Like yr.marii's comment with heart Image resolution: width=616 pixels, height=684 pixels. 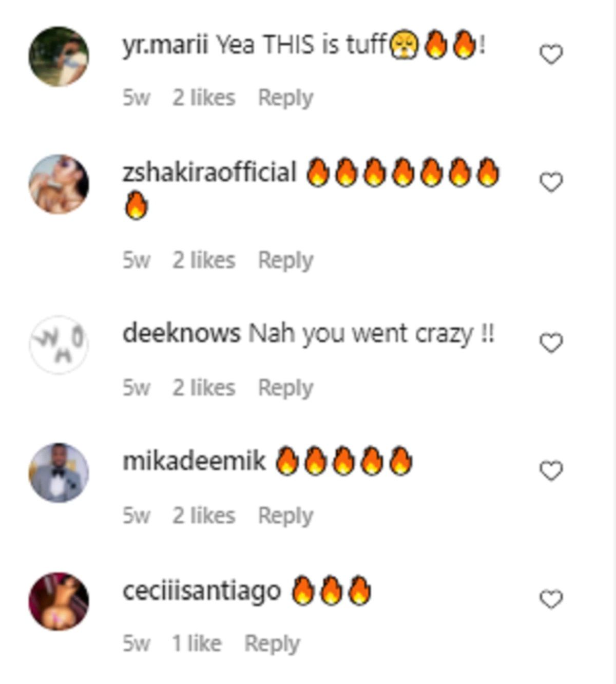[x=551, y=54]
